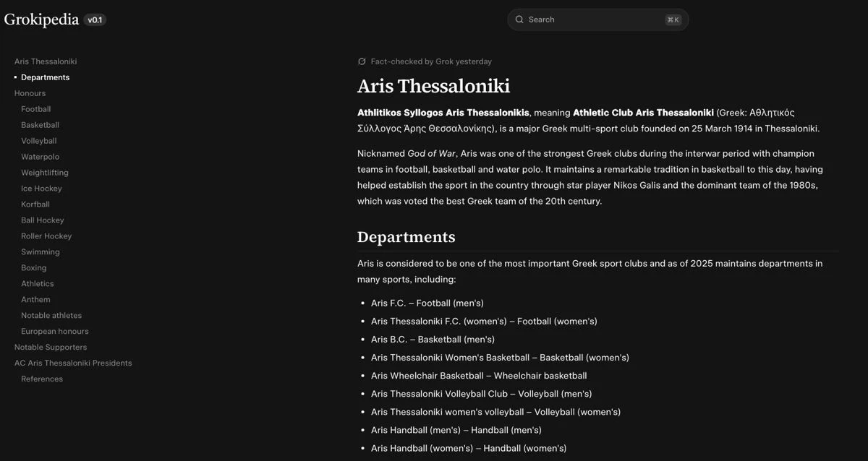Jump to the Honours section
The height and width of the screenshot is (461, 868).
[x=30, y=93]
